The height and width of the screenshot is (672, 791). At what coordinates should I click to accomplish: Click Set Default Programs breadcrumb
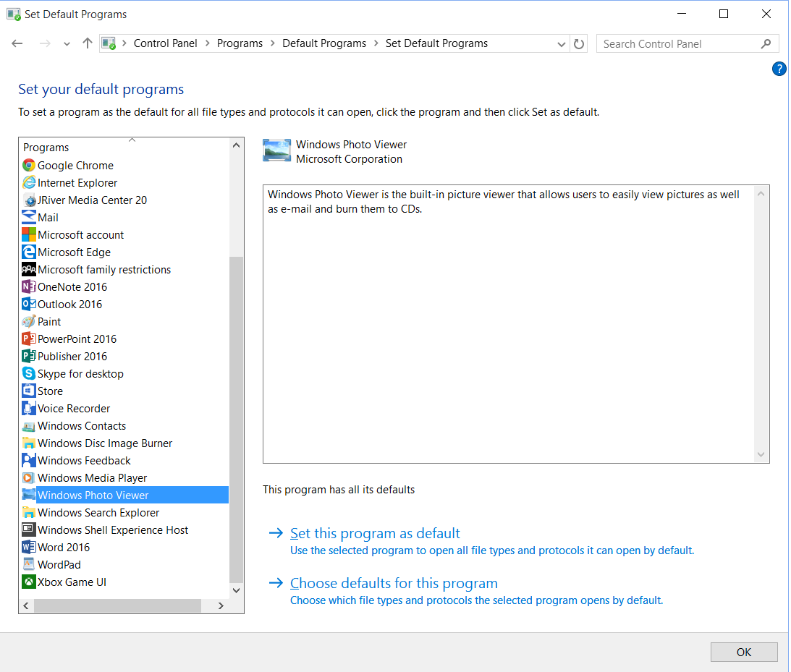pyautogui.click(x=437, y=43)
